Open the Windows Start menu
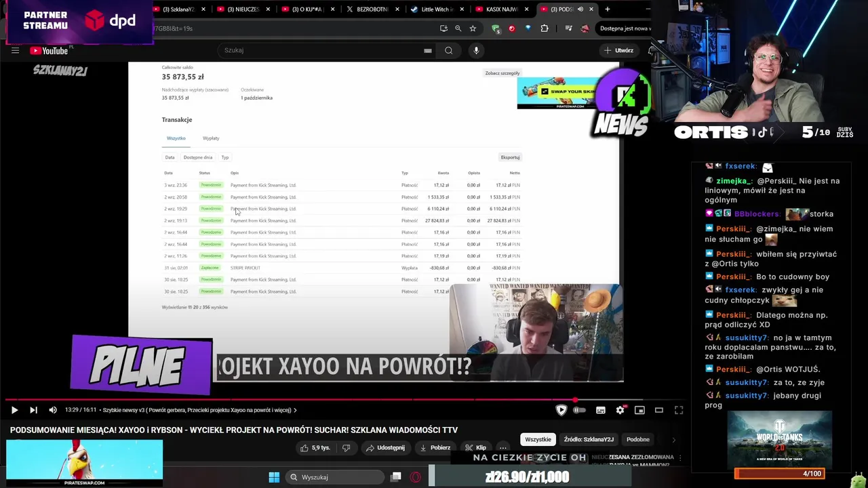The image size is (868, 488). pos(274,477)
